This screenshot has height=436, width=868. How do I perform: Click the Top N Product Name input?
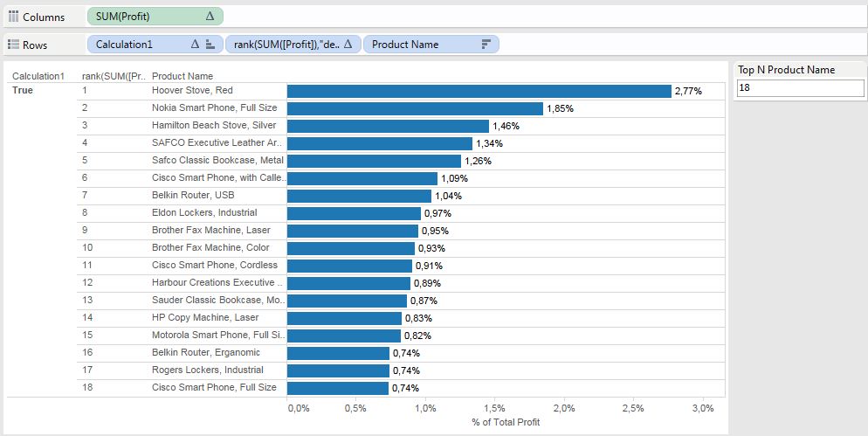pyautogui.click(x=800, y=88)
